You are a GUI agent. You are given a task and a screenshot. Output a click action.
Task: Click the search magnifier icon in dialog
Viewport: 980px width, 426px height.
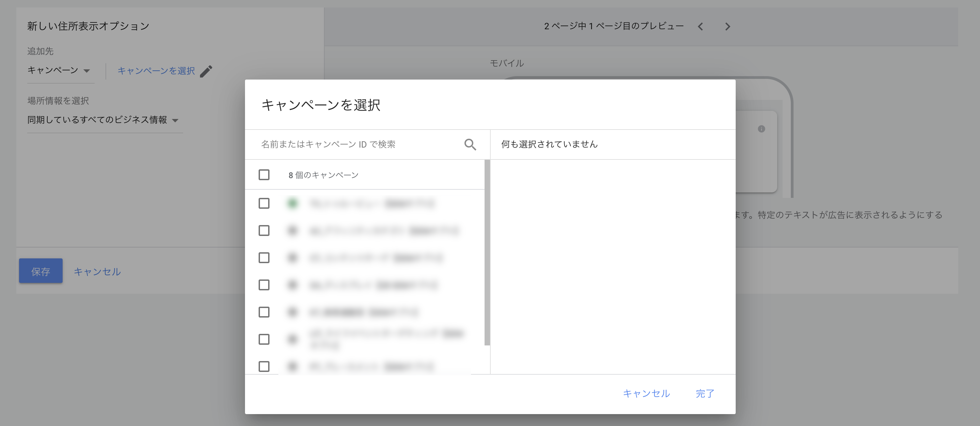pos(470,144)
